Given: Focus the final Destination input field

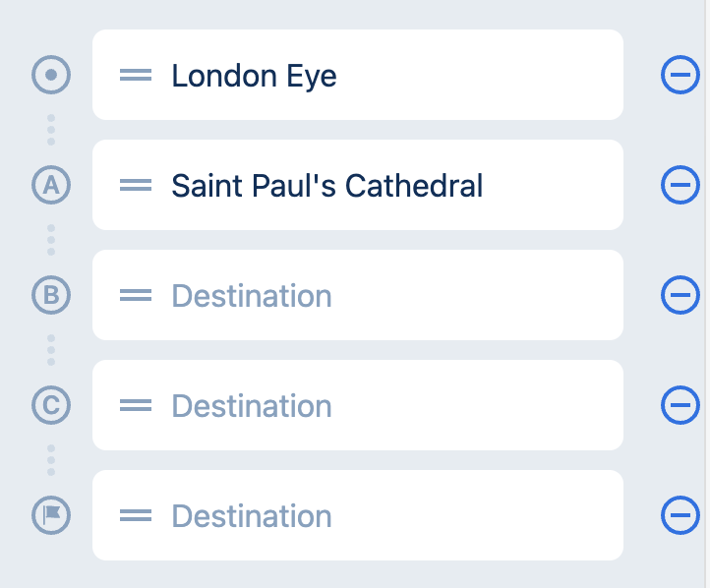Looking at the screenshot, I should (x=358, y=515).
